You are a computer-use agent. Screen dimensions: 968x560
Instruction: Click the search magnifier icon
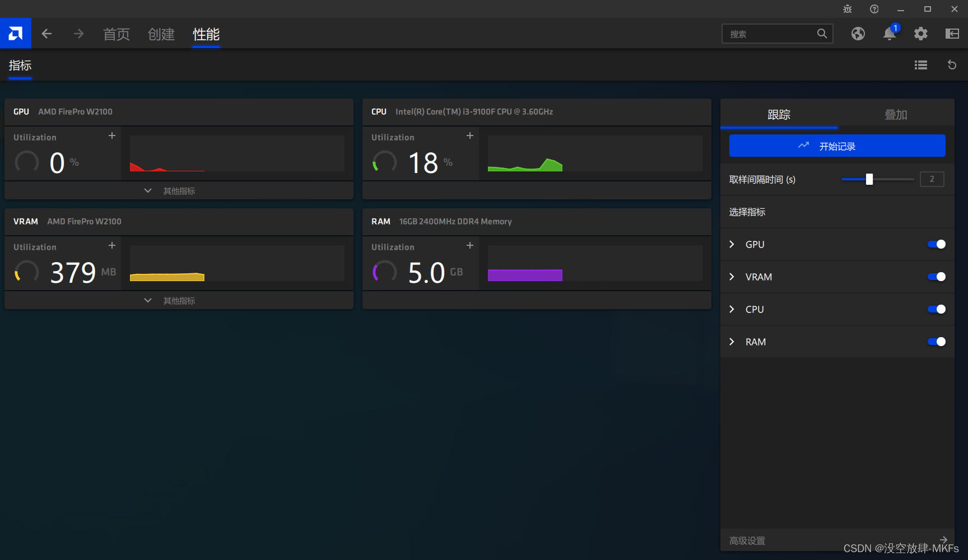tap(822, 34)
